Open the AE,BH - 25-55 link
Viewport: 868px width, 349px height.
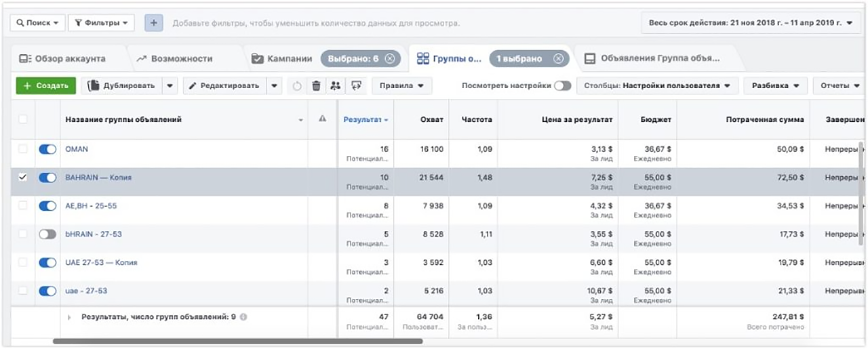point(91,206)
